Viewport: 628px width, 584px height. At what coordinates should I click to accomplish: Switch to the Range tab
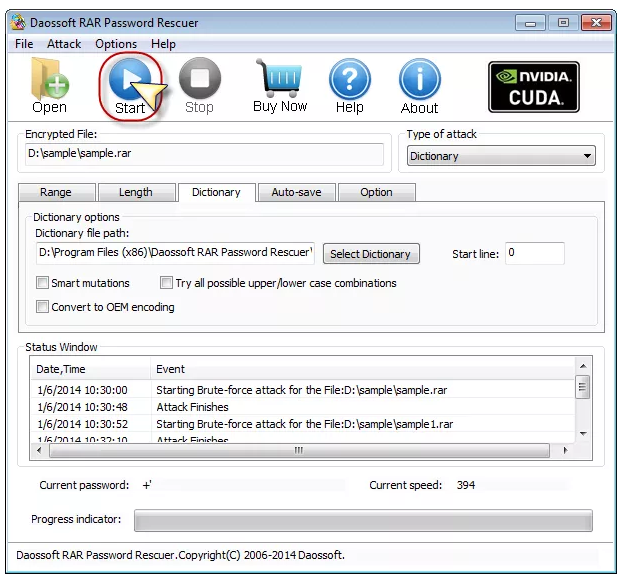56,192
